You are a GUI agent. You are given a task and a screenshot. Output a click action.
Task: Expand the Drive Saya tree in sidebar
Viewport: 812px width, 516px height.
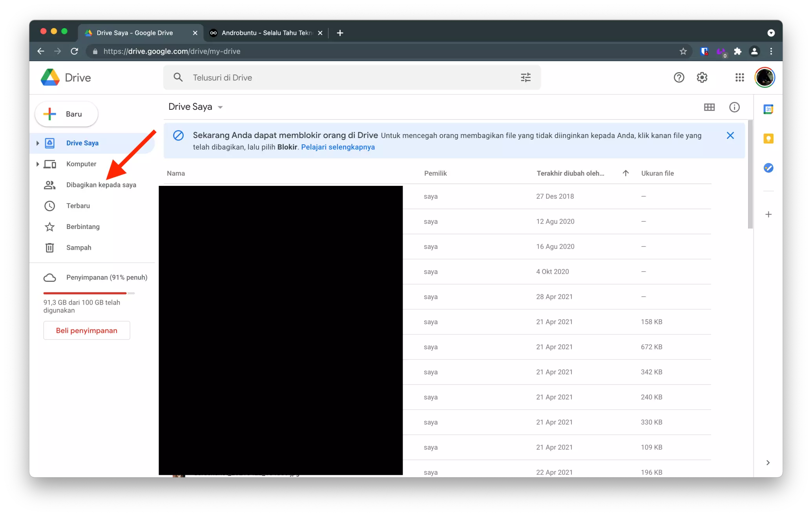coord(37,143)
